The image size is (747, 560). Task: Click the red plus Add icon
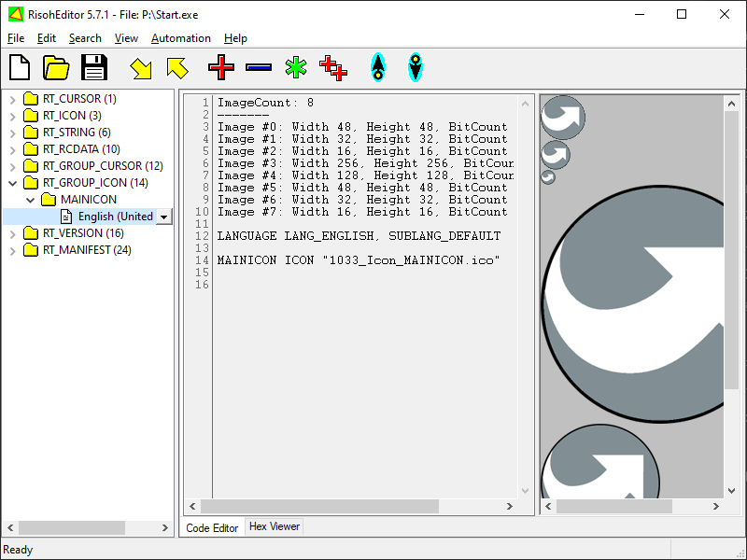221,67
